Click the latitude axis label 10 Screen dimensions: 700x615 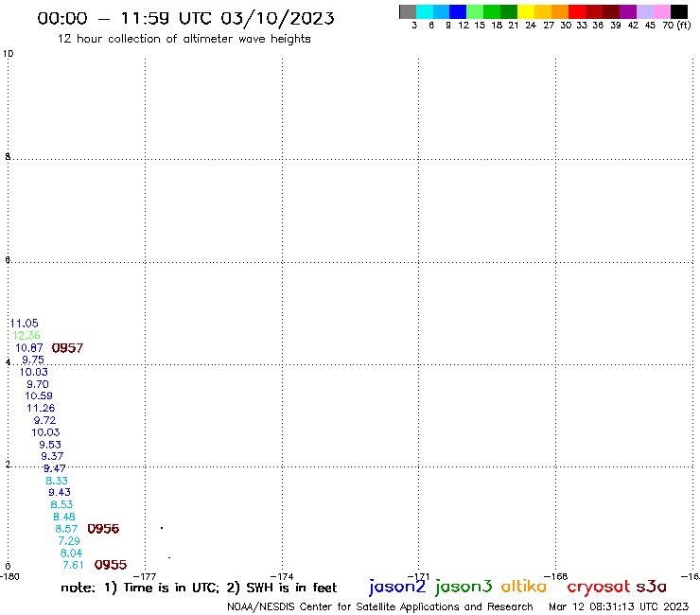[8, 54]
